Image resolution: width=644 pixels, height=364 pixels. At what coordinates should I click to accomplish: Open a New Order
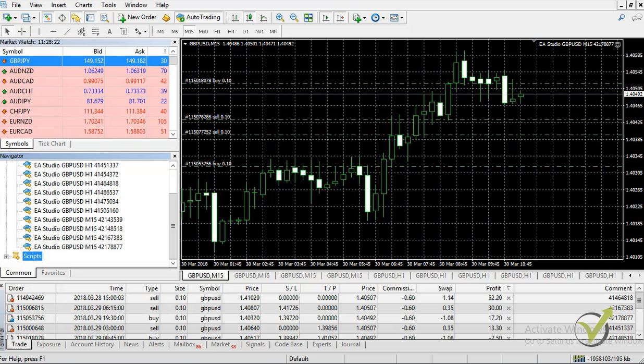(137, 17)
